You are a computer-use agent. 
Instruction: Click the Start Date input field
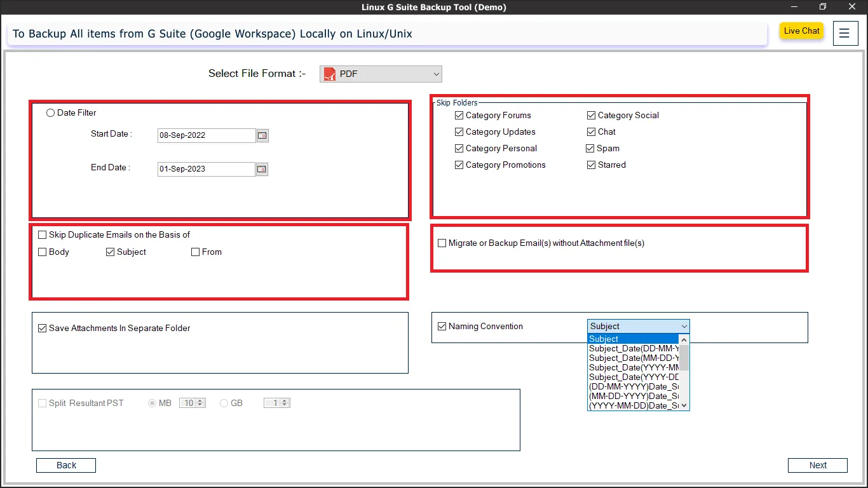[207, 135]
